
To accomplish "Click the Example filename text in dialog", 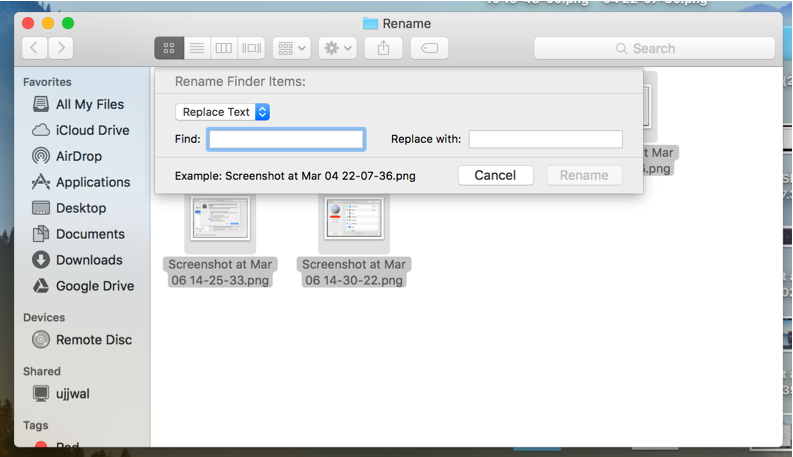I will [x=295, y=176].
